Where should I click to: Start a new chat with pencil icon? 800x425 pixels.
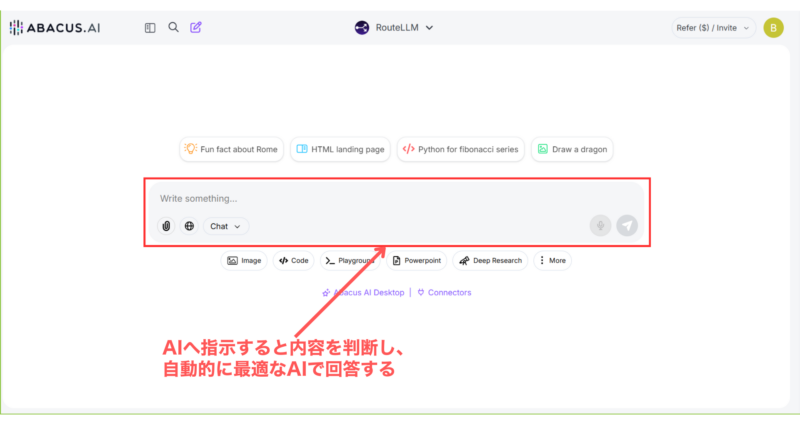[x=196, y=28]
